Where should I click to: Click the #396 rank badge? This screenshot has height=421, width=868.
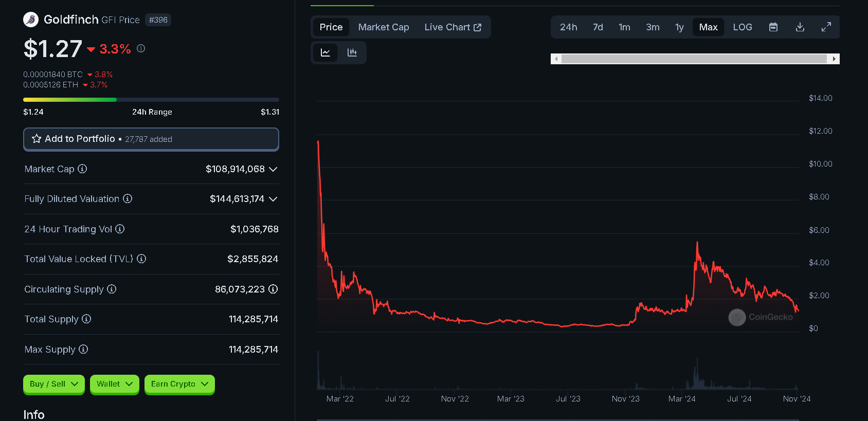pos(158,20)
